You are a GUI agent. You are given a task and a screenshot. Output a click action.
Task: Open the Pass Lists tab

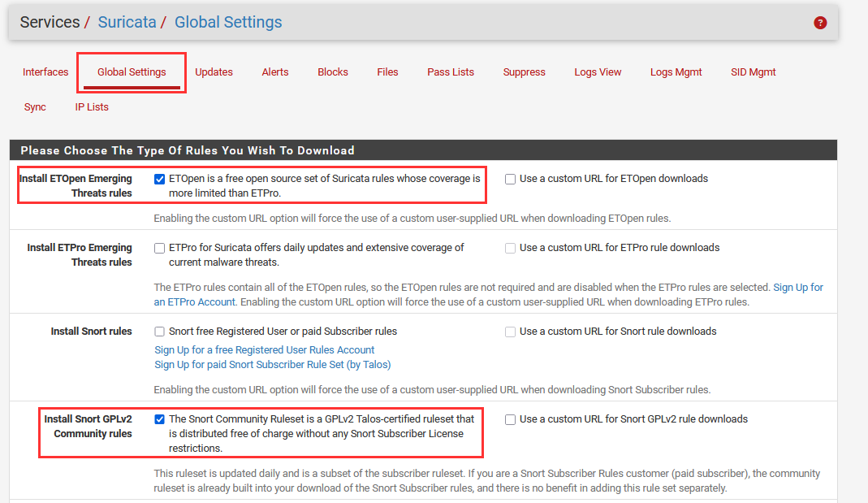(451, 72)
